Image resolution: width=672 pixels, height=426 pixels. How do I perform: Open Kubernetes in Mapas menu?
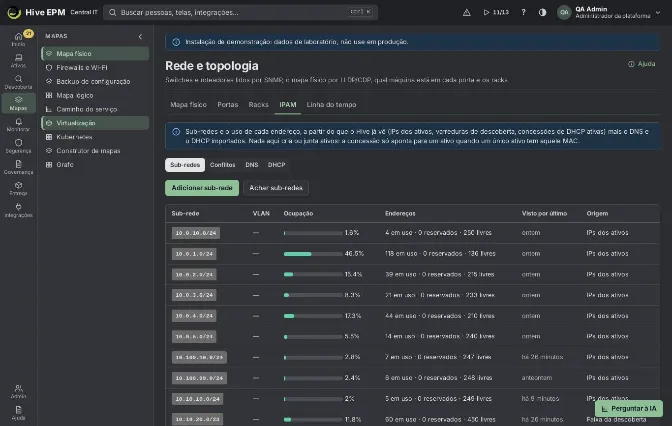click(x=95, y=137)
